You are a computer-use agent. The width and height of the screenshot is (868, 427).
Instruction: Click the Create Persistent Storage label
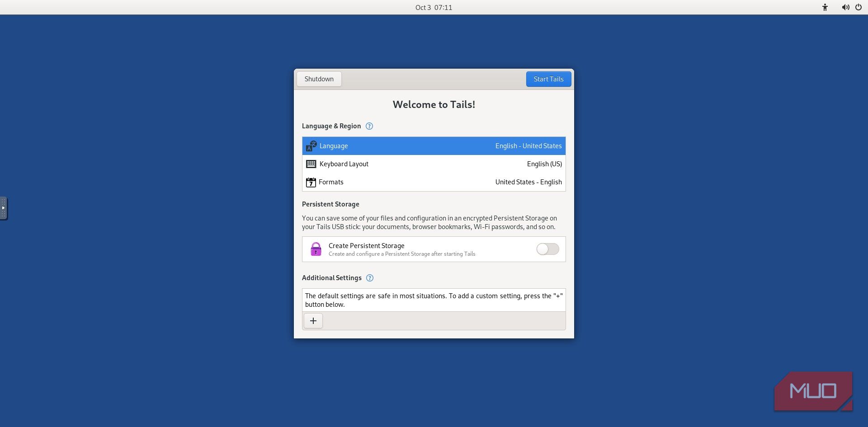pos(367,246)
